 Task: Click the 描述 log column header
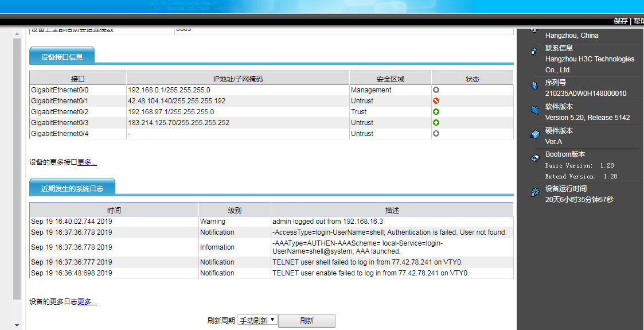tap(392, 211)
